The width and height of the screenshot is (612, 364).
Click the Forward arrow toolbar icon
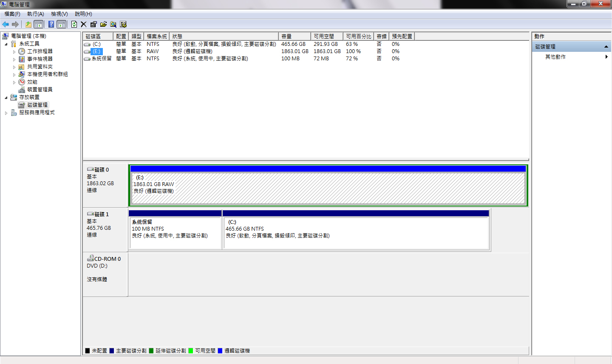[15, 25]
